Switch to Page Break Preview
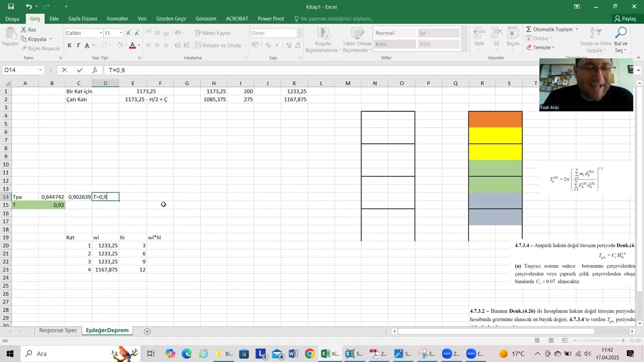 click(x=565, y=341)
